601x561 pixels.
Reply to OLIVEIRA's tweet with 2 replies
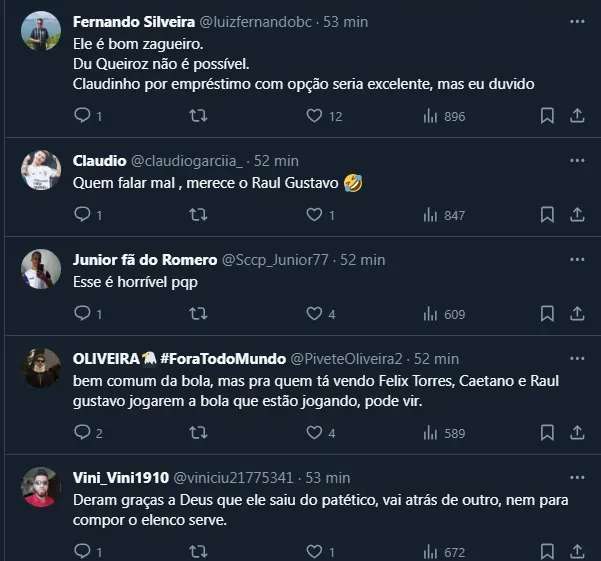83,432
